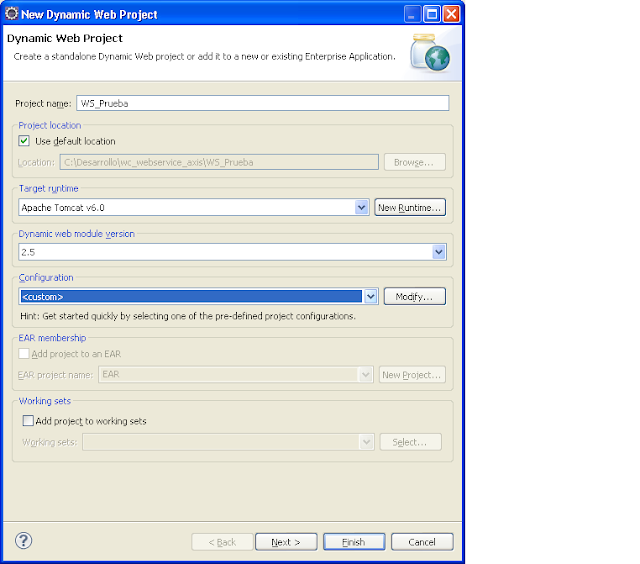Expand Dynamic web module version dropdown
This screenshot has width=640, height=564.
click(x=439, y=252)
